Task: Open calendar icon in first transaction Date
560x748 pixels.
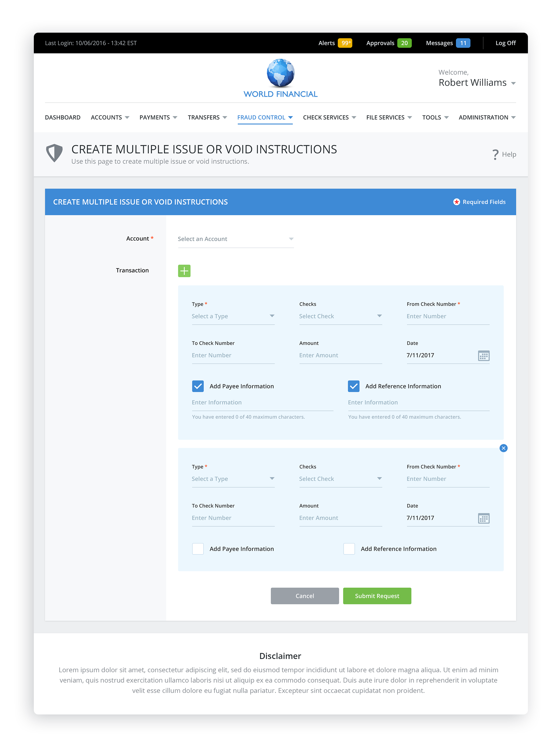Action: (483, 355)
